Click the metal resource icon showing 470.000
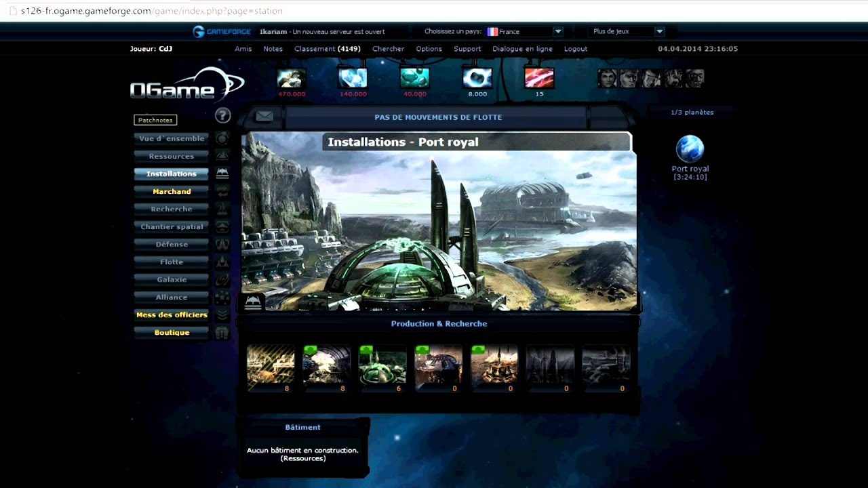The height and width of the screenshot is (488, 868). click(x=292, y=78)
